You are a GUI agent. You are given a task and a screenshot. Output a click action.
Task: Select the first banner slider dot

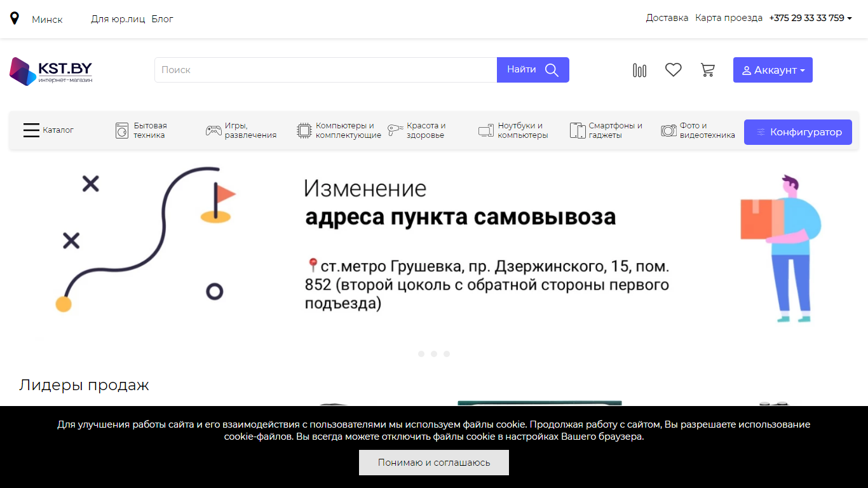coord(421,354)
